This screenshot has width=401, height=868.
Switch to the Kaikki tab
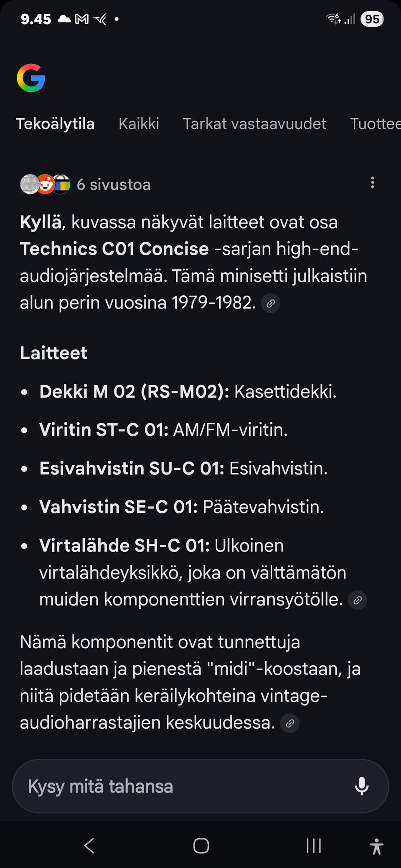pyautogui.click(x=139, y=124)
